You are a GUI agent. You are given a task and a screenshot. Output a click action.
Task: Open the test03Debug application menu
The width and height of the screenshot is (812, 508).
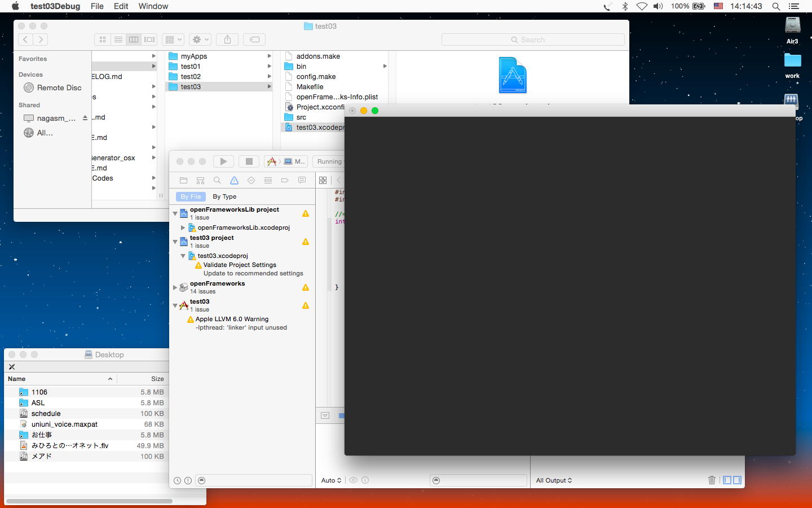[55, 6]
